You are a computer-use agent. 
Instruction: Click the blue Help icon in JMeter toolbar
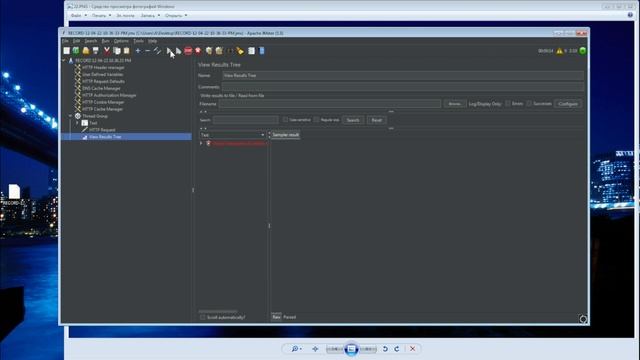[262, 51]
